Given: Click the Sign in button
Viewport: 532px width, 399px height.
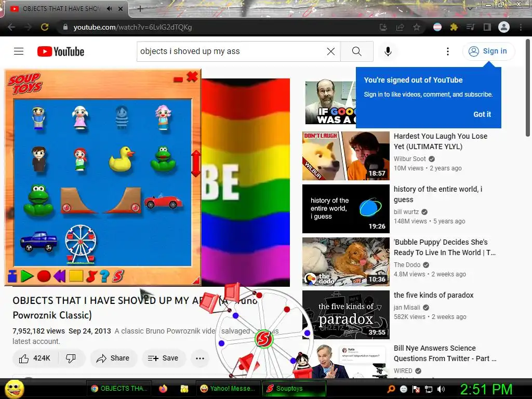Looking at the screenshot, I should (488, 51).
